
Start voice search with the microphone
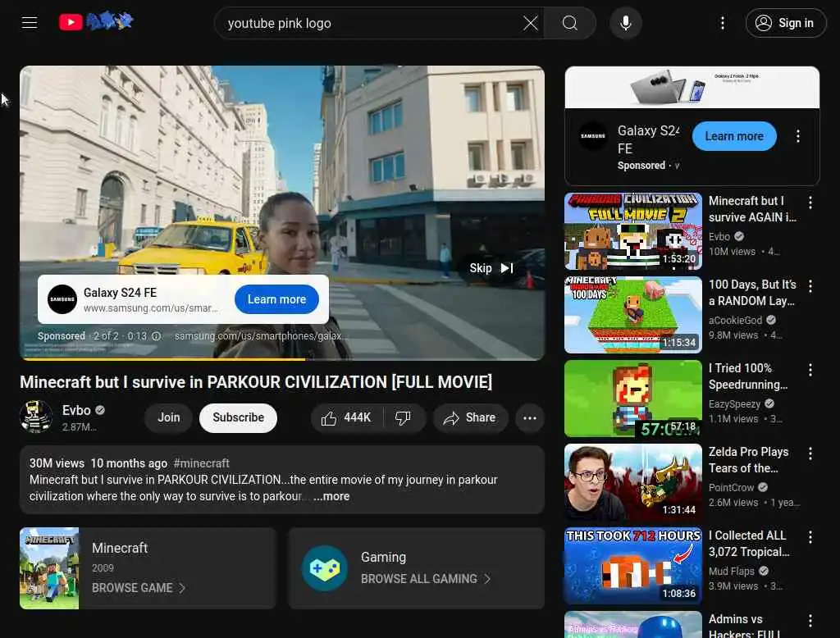coord(625,23)
